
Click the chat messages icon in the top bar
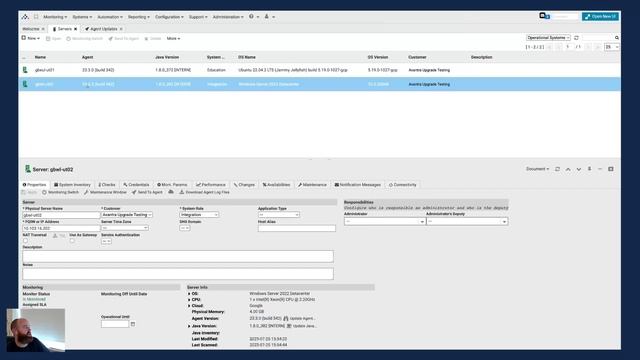click(544, 16)
